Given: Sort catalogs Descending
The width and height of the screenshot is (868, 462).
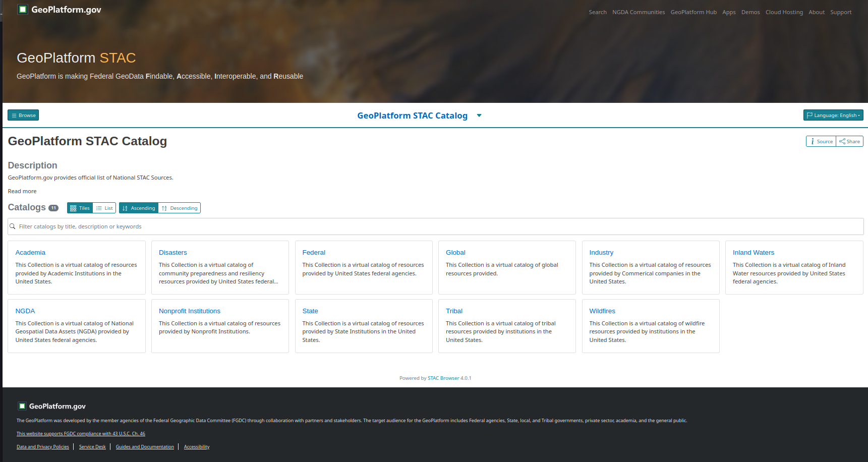Looking at the screenshot, I should point(180,208).
